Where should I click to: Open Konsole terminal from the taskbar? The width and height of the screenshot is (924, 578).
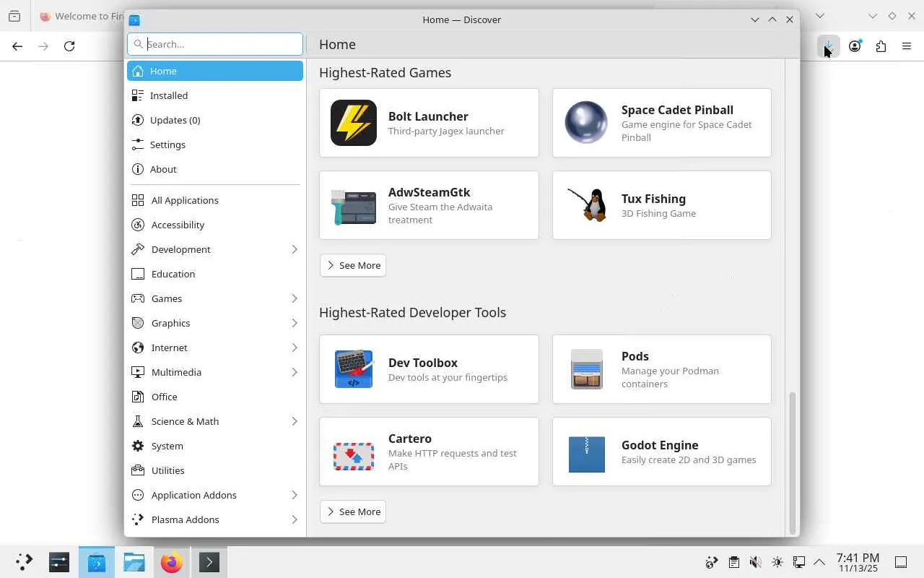(209, 562)
